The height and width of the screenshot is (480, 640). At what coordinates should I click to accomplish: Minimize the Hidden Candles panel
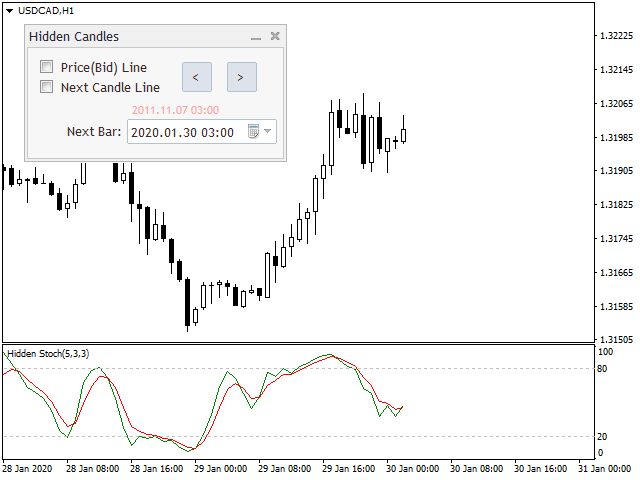pyautogui.click(x=256, y=38)
